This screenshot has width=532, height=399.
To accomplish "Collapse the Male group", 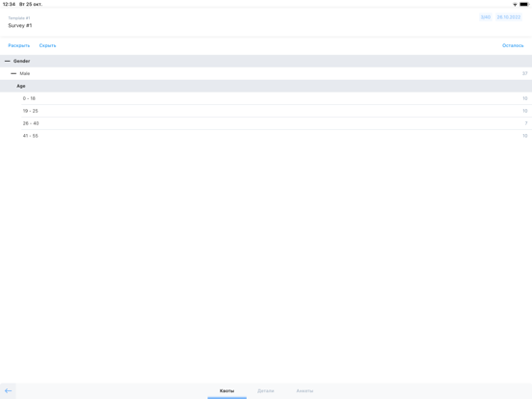I will pos(13,73).
